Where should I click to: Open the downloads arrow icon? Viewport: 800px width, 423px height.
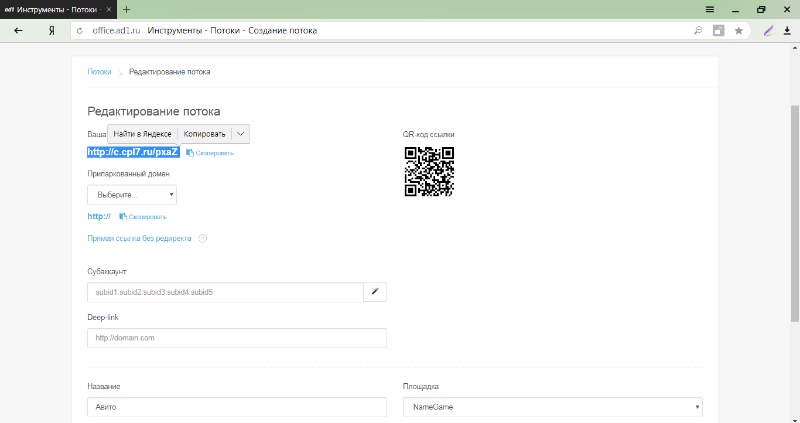coord(787,31)
